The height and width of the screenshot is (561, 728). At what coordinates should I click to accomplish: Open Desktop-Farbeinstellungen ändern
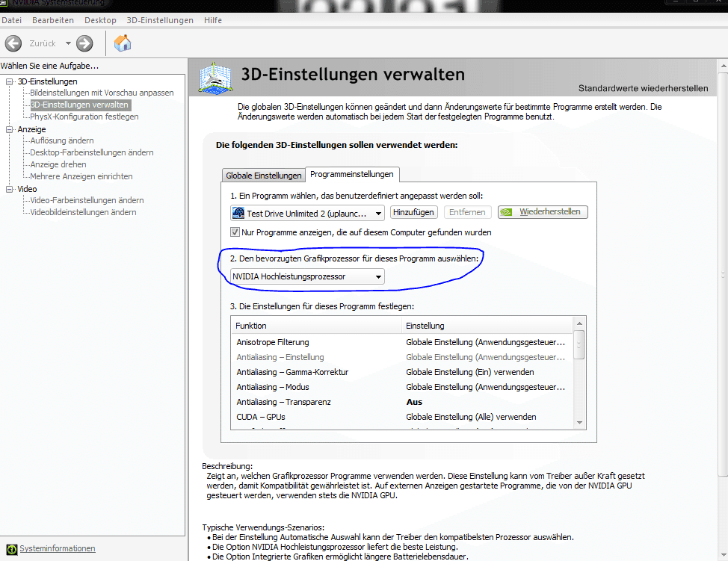91,152
